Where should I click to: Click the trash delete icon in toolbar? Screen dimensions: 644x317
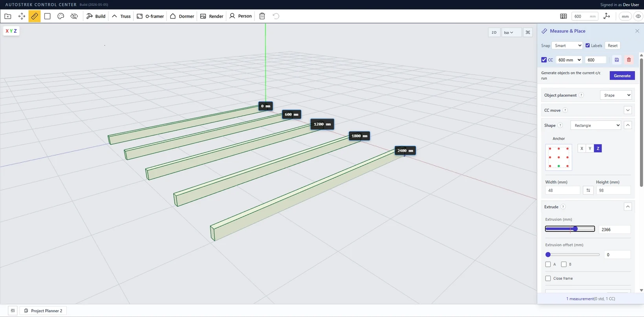point(262,16)
